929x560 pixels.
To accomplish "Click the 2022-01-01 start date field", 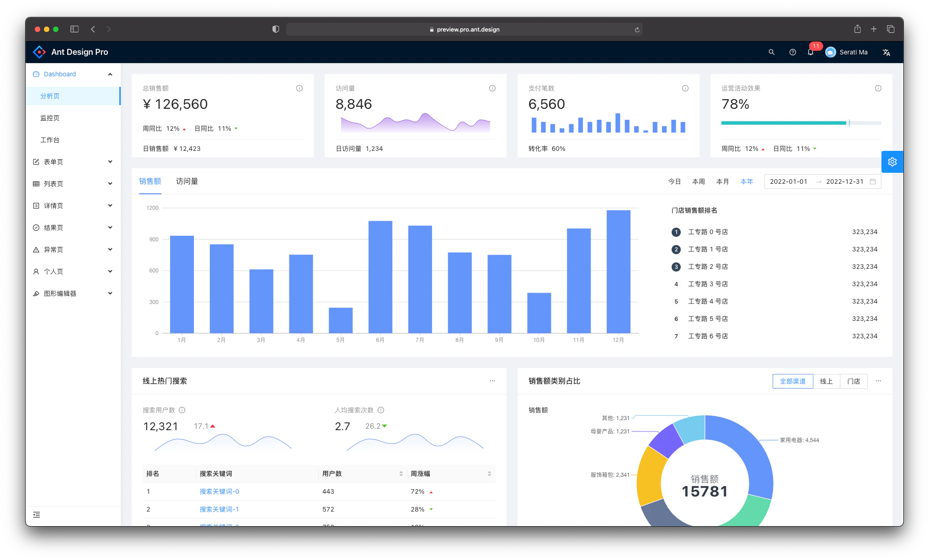I will [x=789, y=181].
